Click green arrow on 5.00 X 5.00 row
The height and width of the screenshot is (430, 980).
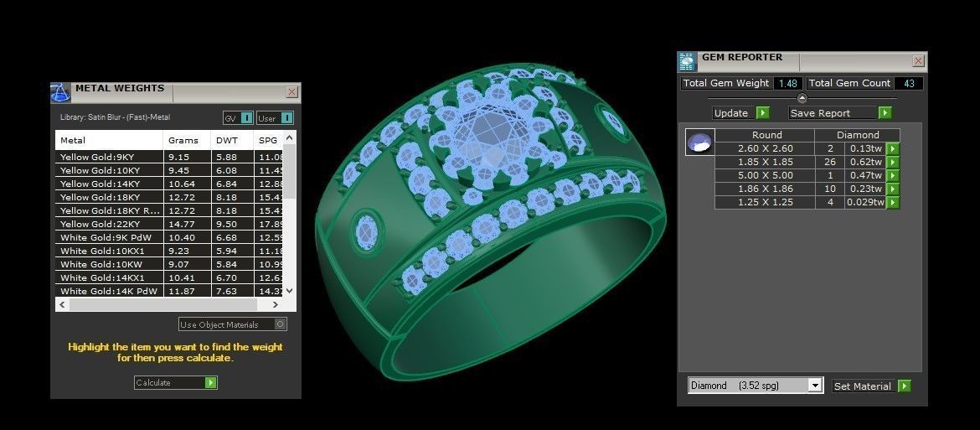pyautogui.click(x=893, y=176)
